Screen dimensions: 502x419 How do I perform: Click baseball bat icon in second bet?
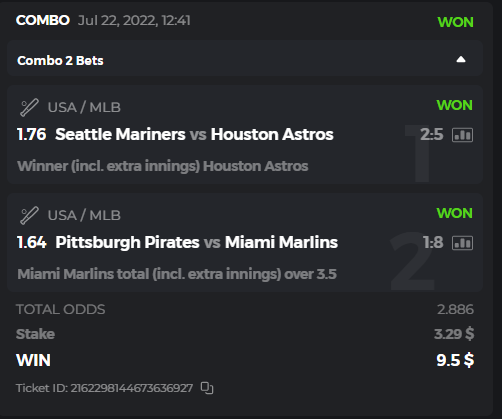[x=29, y=215]
